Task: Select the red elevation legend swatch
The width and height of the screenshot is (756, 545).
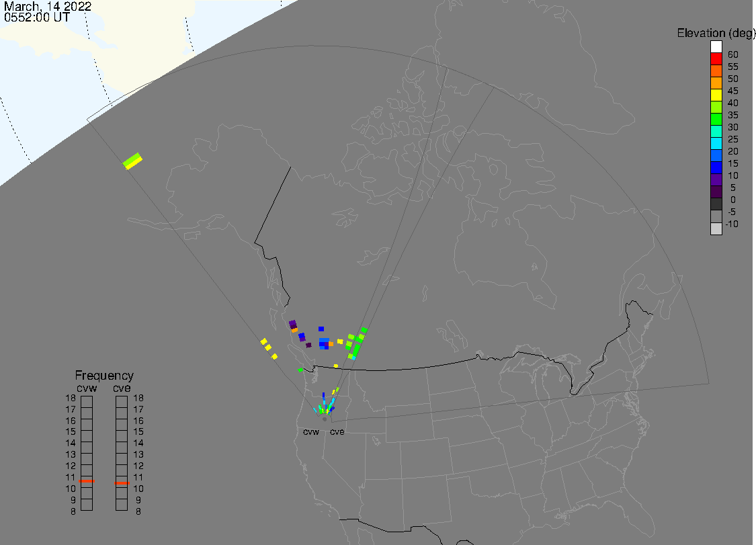Action: coord(716,59)
